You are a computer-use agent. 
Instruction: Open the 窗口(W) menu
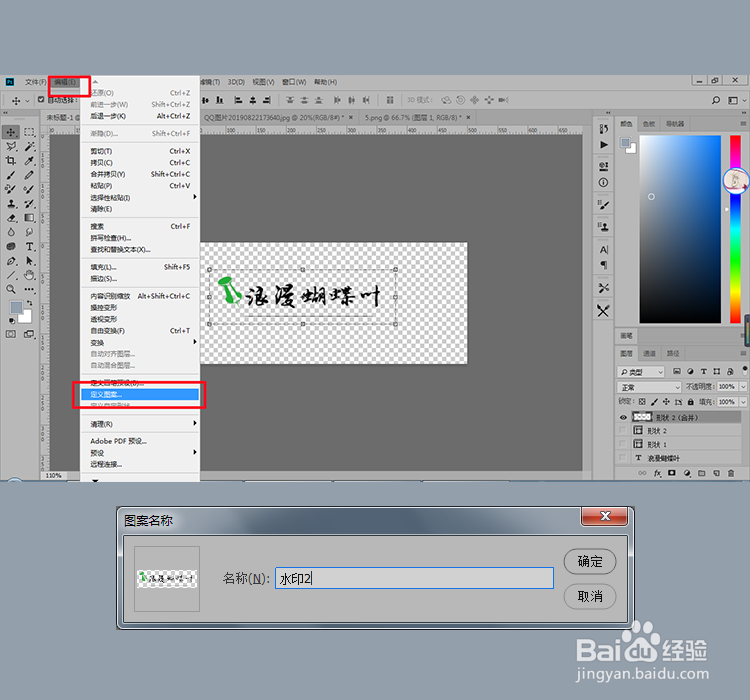tap(294, 82)
